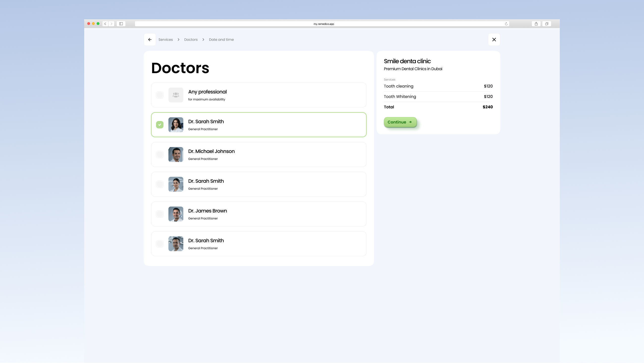Click the Smile denta clinic title
Screen dimensions: 644x363
tap(407, 61)
